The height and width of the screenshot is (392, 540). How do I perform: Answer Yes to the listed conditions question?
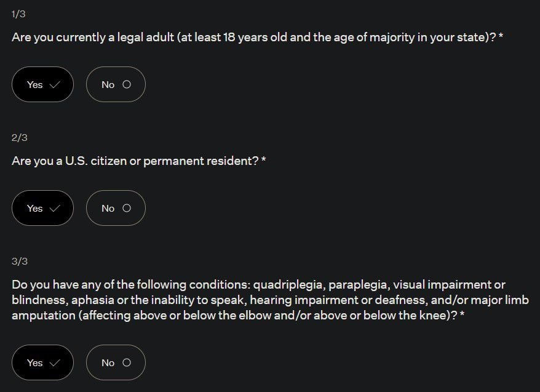[x=42, y=362]
